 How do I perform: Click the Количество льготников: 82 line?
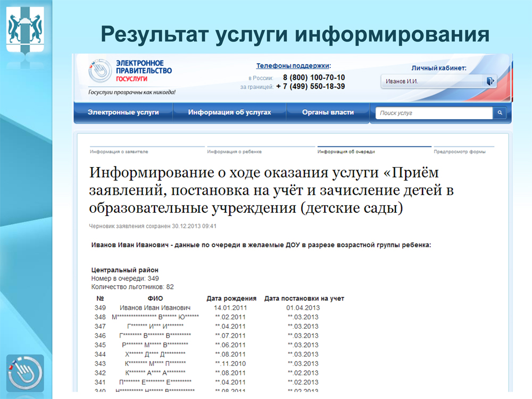132,287
